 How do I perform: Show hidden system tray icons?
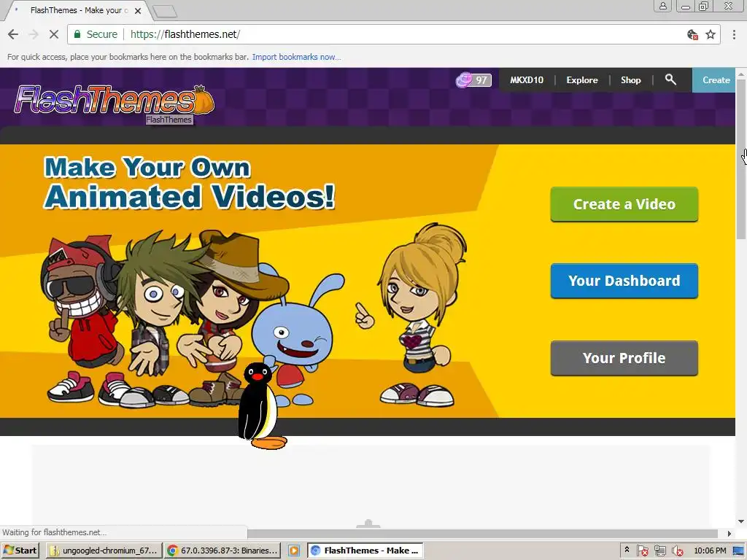pos(627,550)
